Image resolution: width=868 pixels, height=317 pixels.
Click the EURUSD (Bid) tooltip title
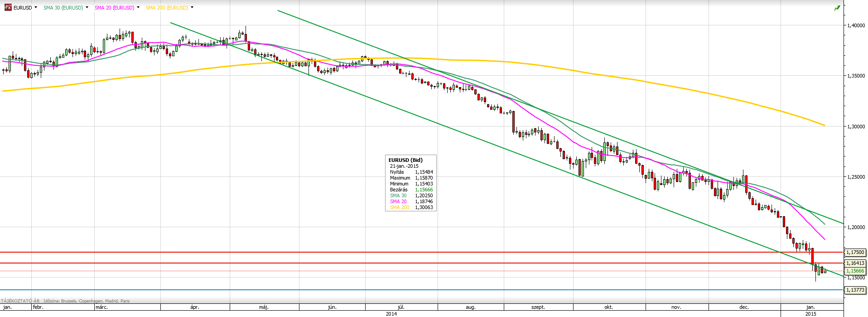tap(405, 160)
